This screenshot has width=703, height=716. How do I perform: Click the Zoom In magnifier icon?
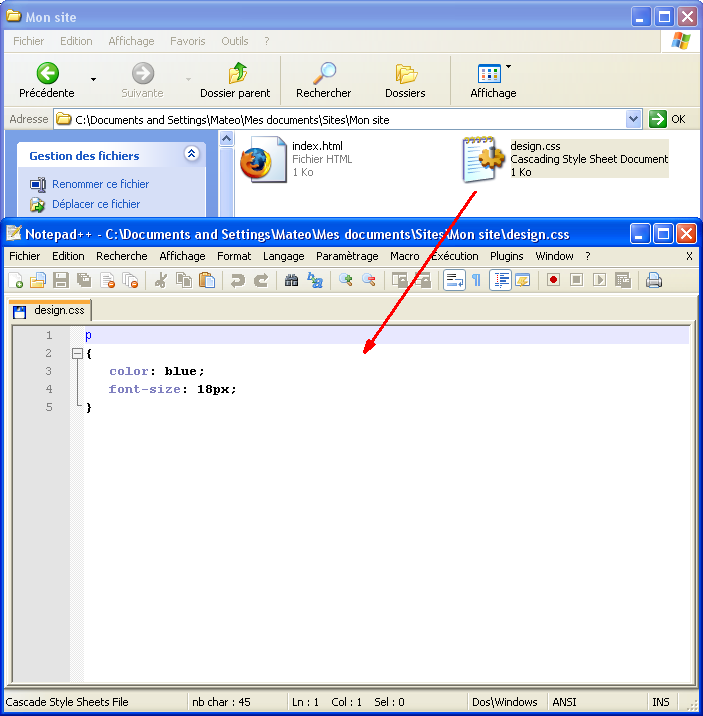pos(346,280)
